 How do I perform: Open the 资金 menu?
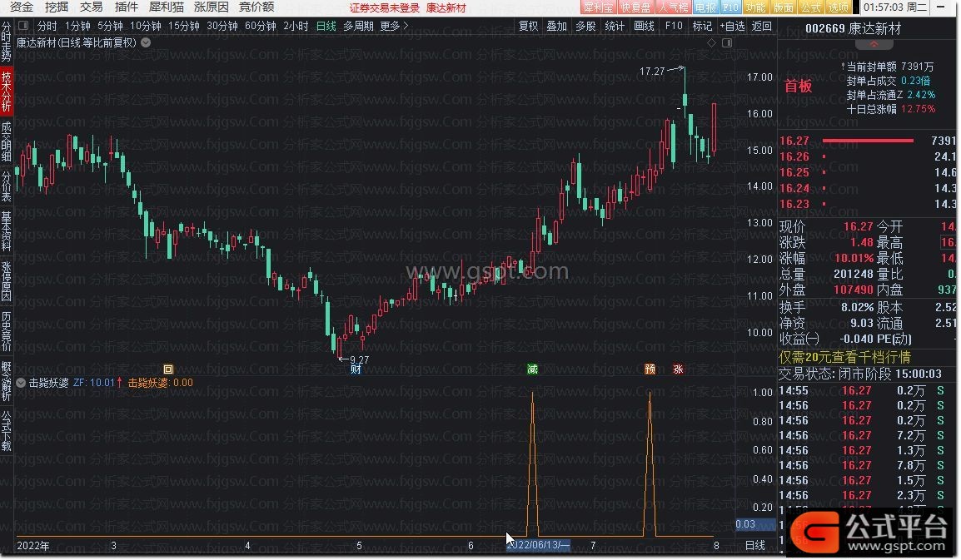pyautogui.click(x=22, y=7)
